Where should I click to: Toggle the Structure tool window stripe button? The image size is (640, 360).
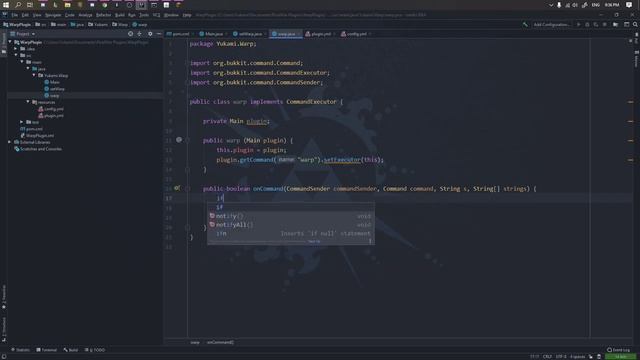[4, 329]
